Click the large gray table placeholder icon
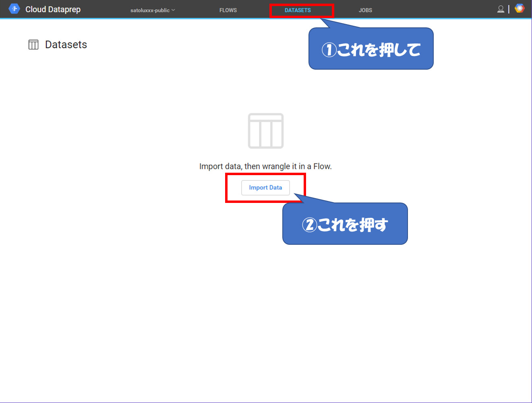532x403 pixels. (x=266, y=131)
